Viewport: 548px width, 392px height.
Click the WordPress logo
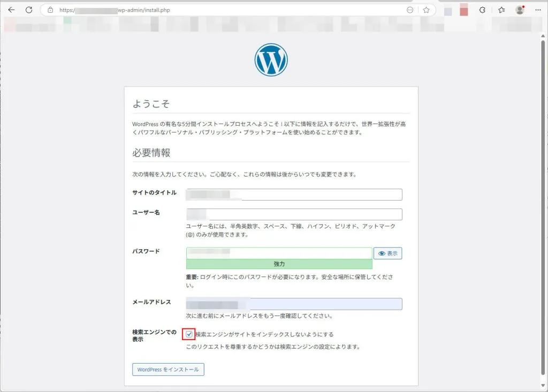tap(271, 60)
